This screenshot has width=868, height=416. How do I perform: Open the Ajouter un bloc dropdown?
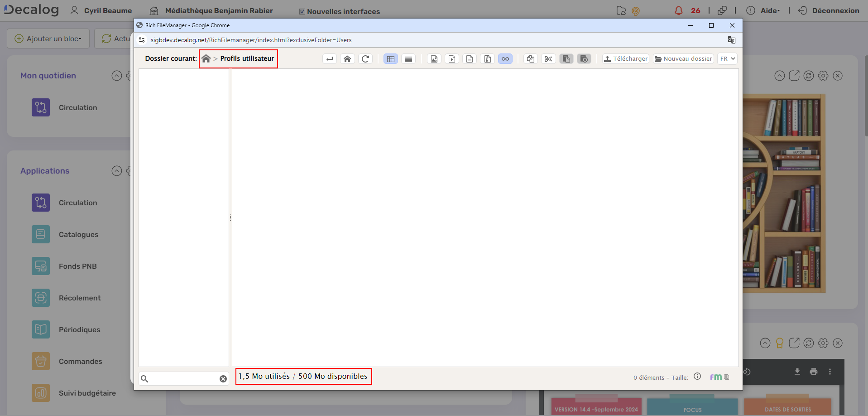click(x=48, y=39)
